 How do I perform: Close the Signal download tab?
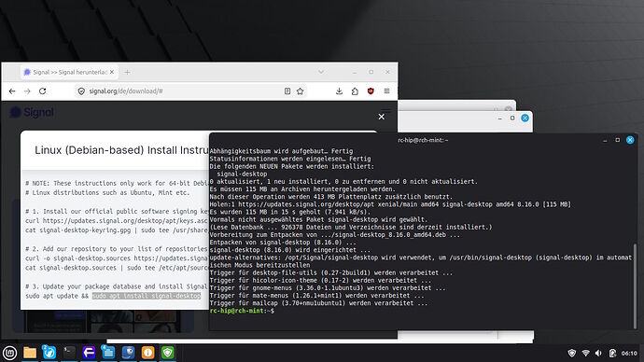pos(112,72)
